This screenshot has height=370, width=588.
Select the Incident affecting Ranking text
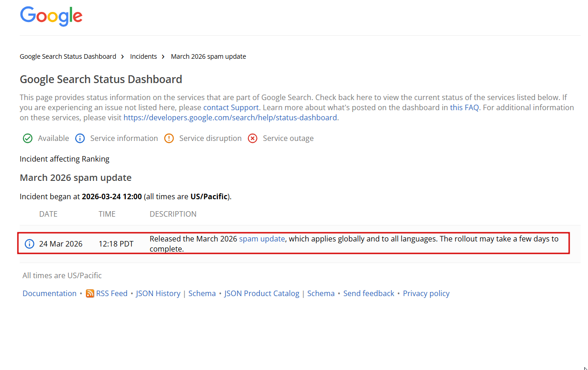click(65, 159)
